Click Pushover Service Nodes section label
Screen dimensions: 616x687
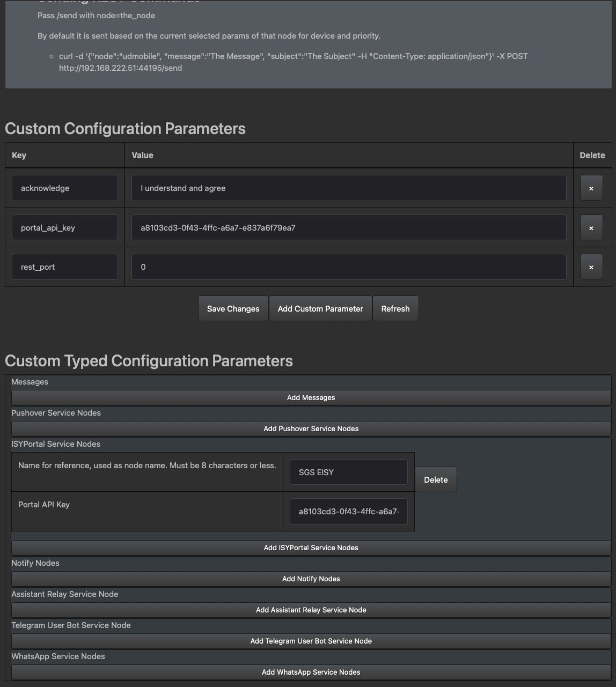point(56,413)
